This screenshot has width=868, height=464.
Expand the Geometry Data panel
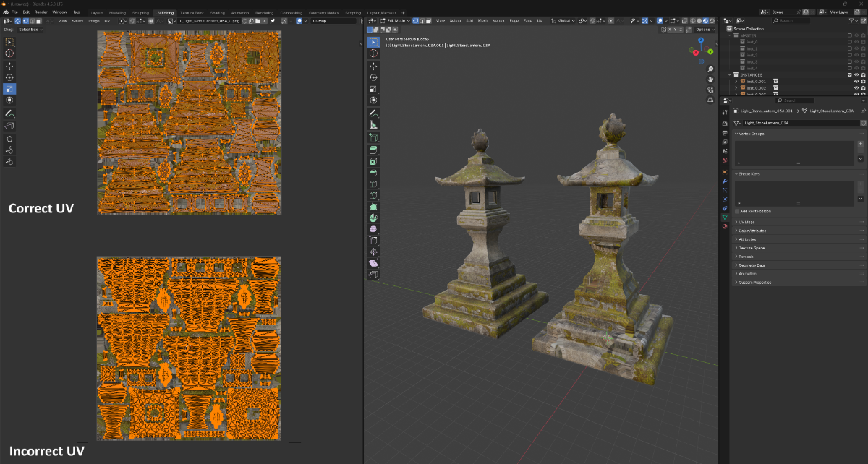[x=751, y=265]
